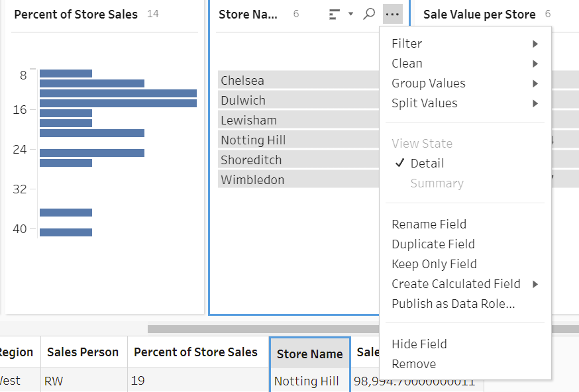Viewport: 579px width, 392px height.
Task: Select Duplicate Field option
Action: [x=433, y=244]
